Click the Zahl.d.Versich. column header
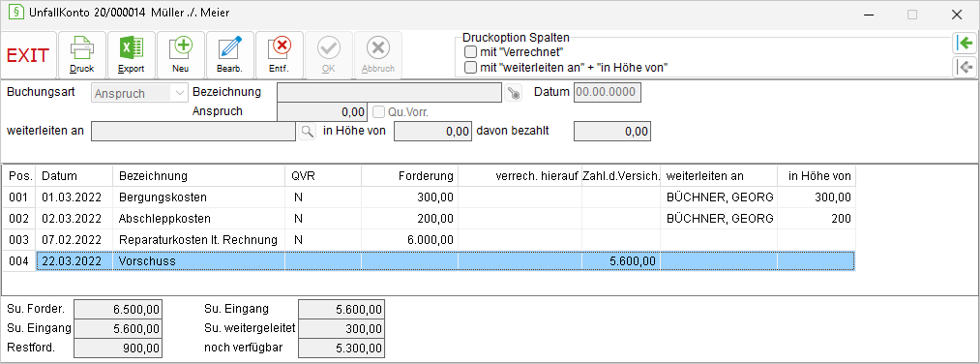Viewport: 980px width, 364px height. [621, 176]
